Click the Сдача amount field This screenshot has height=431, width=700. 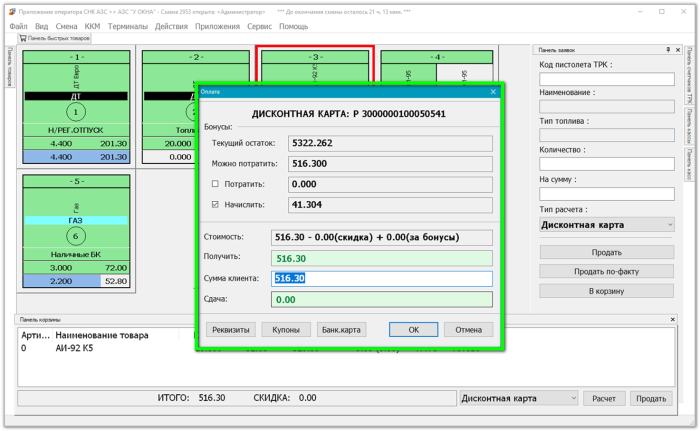click(382, 299)
